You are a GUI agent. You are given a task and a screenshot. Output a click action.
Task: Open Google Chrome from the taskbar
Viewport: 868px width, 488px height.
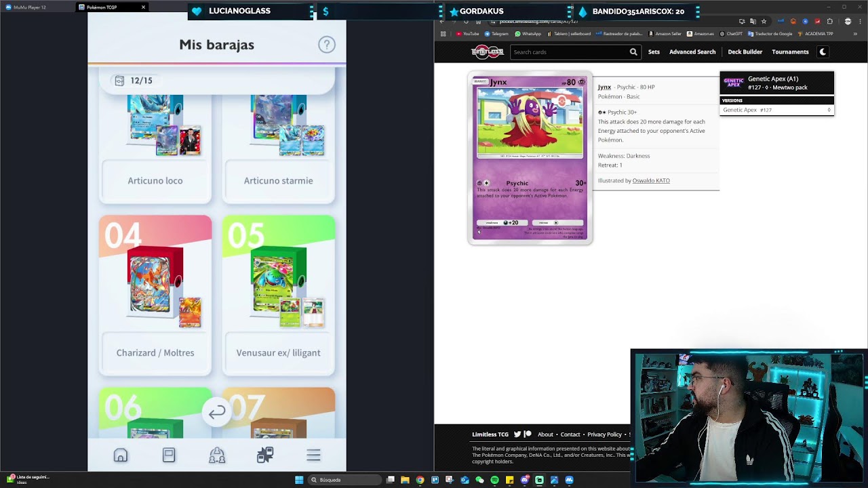click(420, 480)
